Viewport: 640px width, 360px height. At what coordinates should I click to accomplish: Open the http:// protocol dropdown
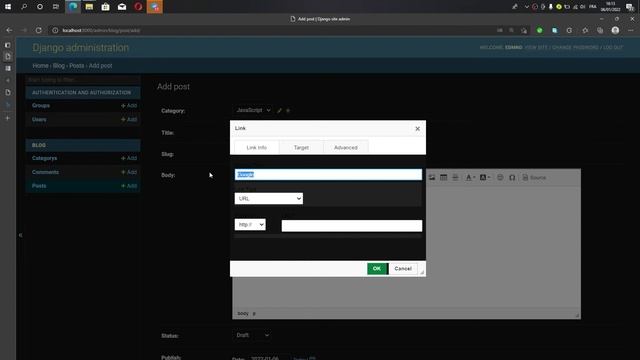[250, 224]
